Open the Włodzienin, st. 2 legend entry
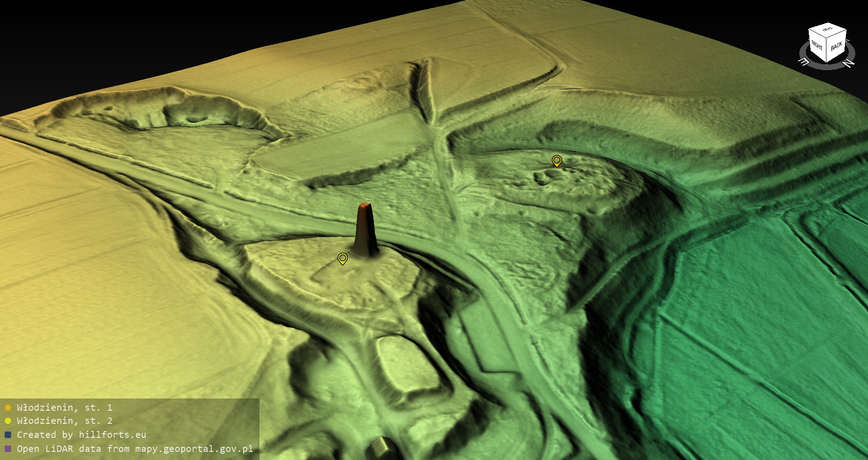The image size is (868, 460). tap(64, 421)
